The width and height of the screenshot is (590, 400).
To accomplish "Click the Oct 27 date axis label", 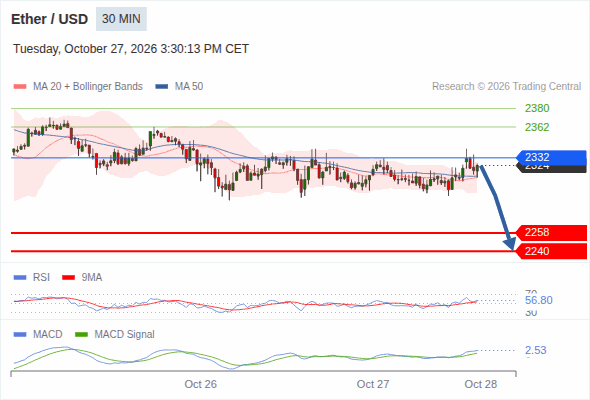I will click(x=373, y=384).
